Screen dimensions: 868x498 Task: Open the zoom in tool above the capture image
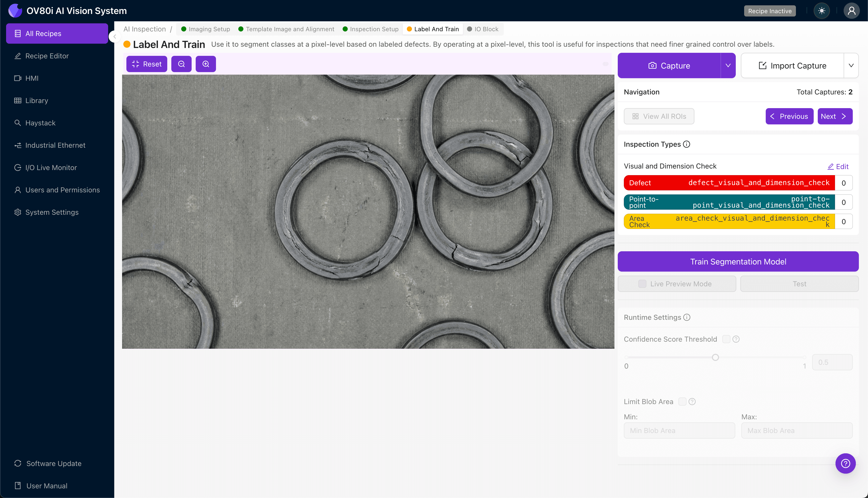point(206,64)
